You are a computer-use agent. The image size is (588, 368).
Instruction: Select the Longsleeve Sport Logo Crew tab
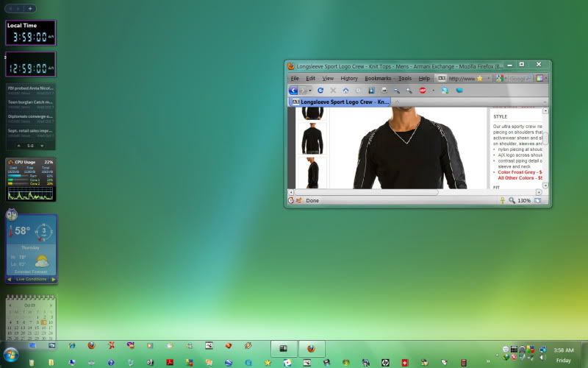340,102
